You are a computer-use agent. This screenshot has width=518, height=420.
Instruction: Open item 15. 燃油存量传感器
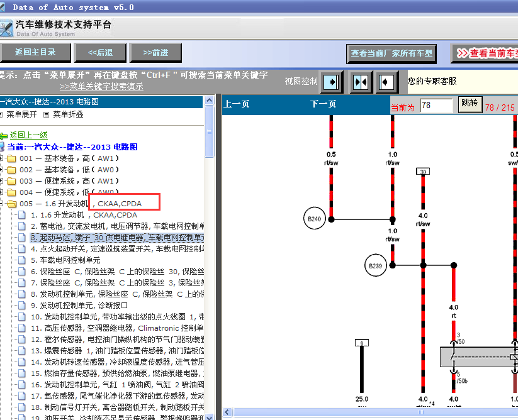tap(117, 373)
